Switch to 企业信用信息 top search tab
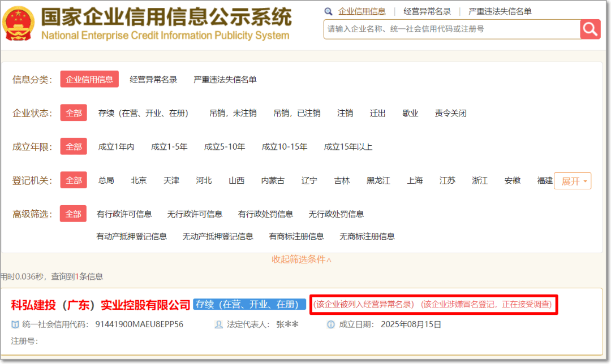The image size is (611, 364). point(362,12)
